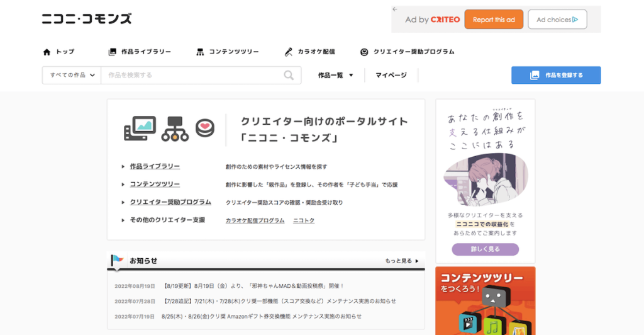
Task: Click the image library icon beside 作品ライブラリー
Action: tap(112, 52)
